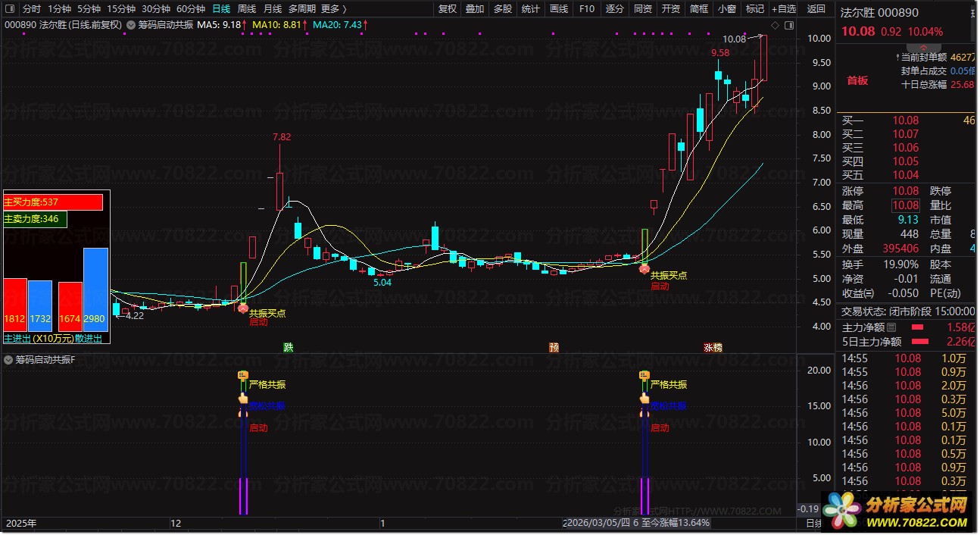The width and height of the screenshot is (980, 535).
Task: Select the 5分钟 period
Action: click(89, 9)
